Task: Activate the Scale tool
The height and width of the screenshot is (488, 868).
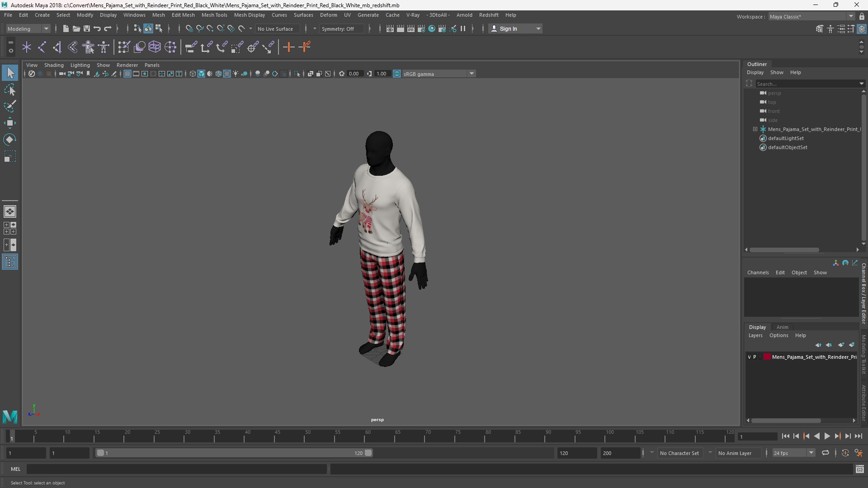Action: click(10, 157)
